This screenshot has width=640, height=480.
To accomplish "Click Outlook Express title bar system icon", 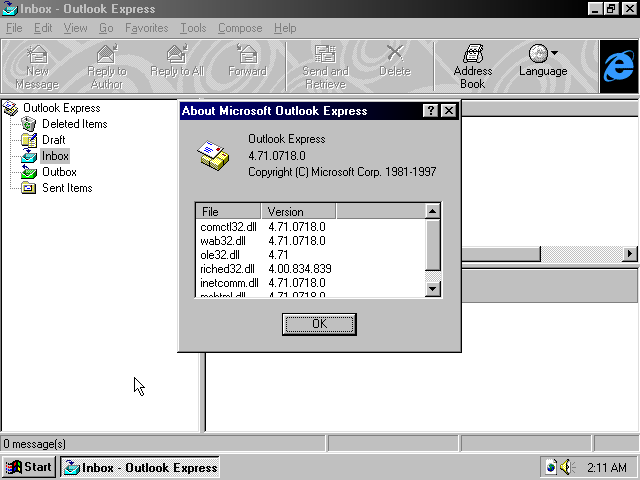I will (x=10, y=9).
